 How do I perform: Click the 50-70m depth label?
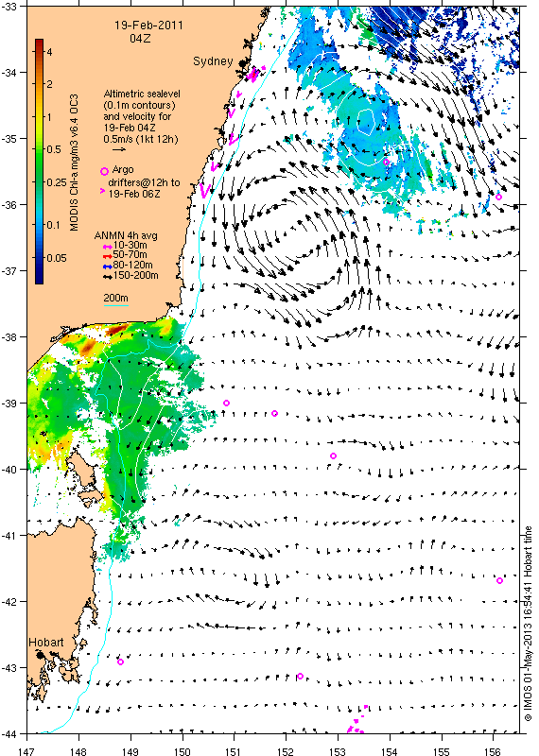[x=130, y=254]
